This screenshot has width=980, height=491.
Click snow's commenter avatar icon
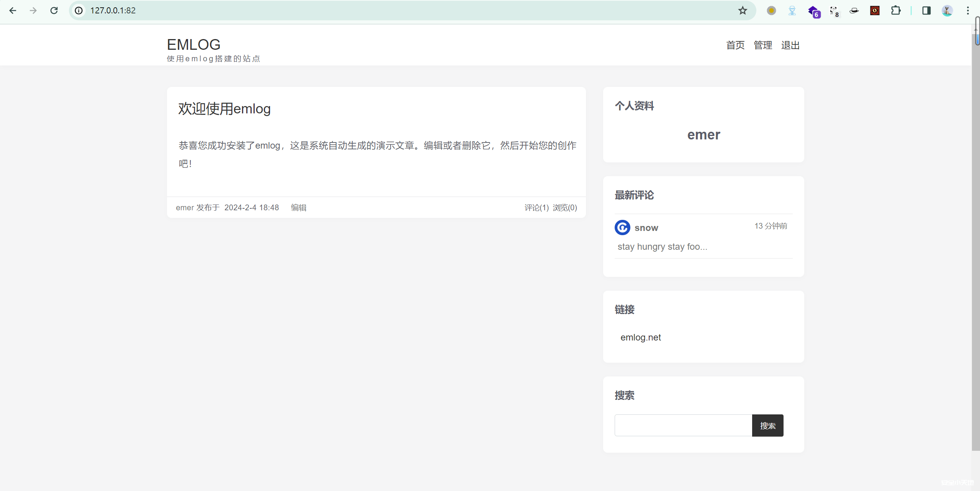click(x=622, y=227)
